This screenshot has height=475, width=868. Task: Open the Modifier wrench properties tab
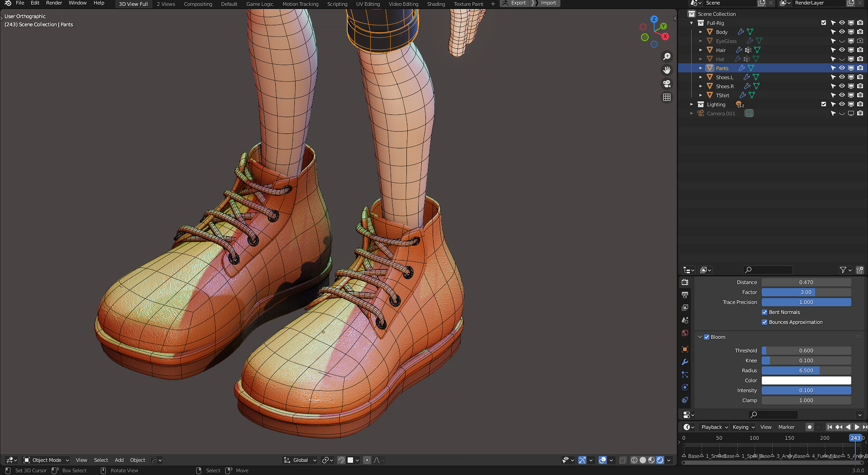(x=685, y=362)
